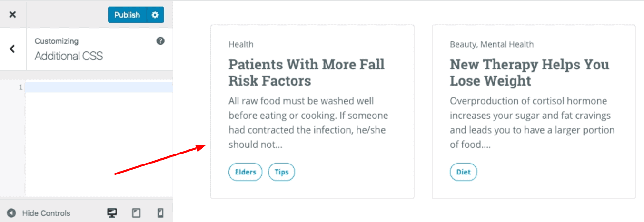Open the Beauty category link
Viewport: 644px width, 222px height.
pyautogui.click(x=463, y=44)
